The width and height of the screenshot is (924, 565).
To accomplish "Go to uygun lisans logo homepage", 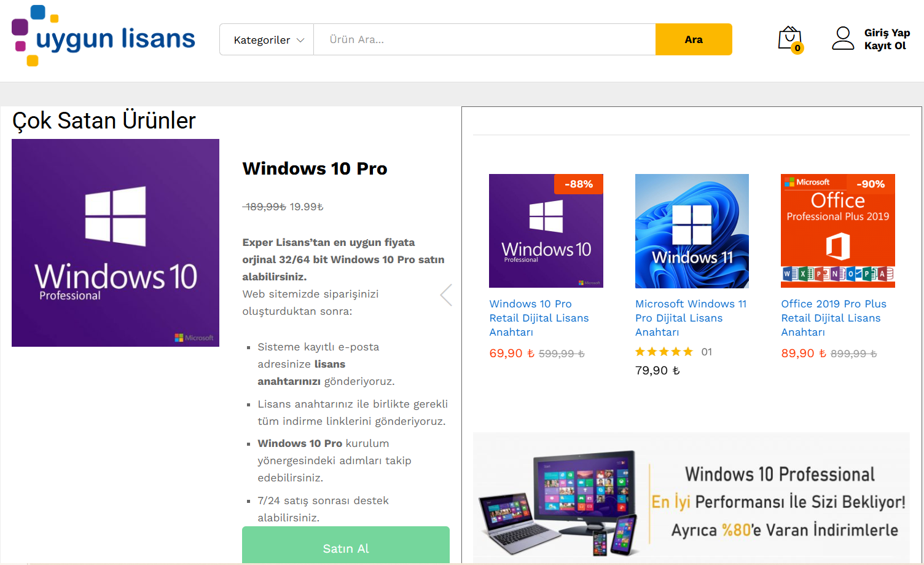I will pyautogui.click(x=103, y=36).
